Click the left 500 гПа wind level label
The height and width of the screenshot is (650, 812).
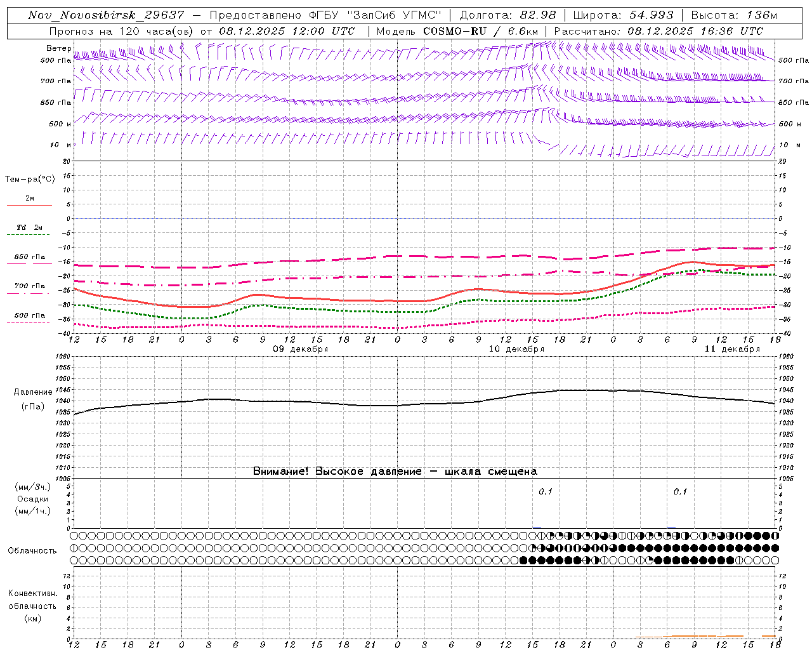(x=56, y=60)
